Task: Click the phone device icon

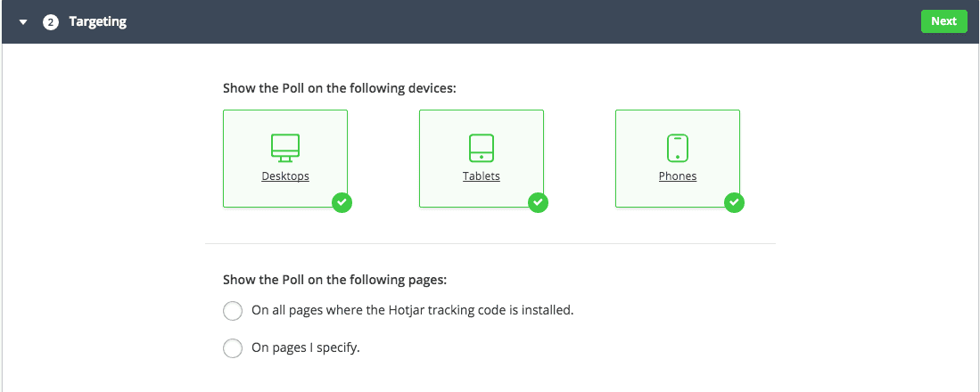Action: click(x=678, y=148)
